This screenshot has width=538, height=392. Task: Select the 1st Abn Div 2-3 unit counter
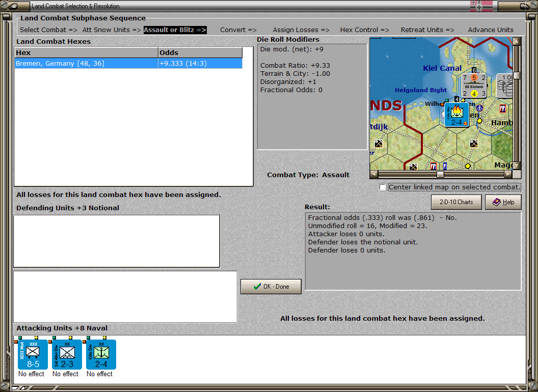pos(67,355)
